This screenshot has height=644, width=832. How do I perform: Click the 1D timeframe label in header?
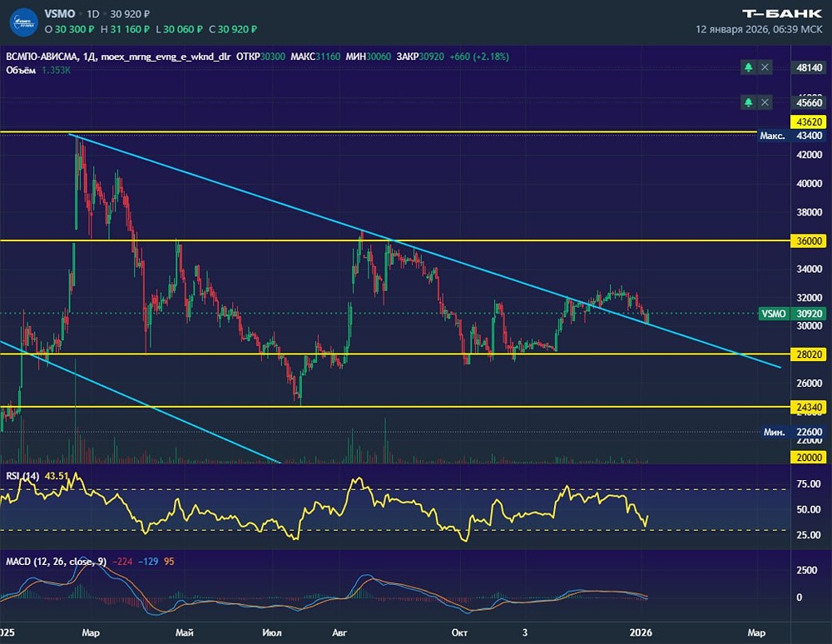[x=93, y=14]
